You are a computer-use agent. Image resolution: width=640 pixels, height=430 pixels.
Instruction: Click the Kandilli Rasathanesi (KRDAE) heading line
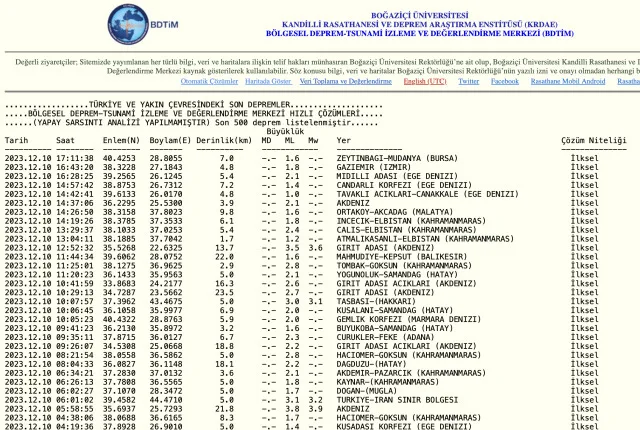pyautogui.click(x=420, y=24)
